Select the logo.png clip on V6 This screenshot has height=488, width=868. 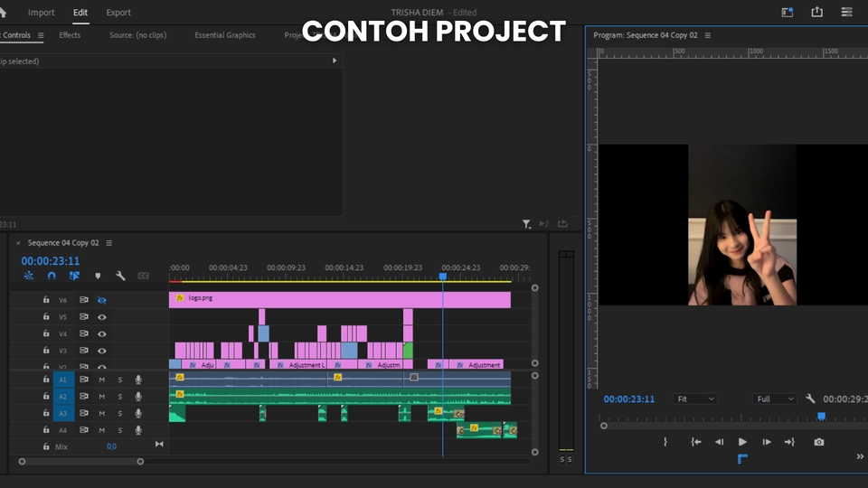[x=339, y=300]
